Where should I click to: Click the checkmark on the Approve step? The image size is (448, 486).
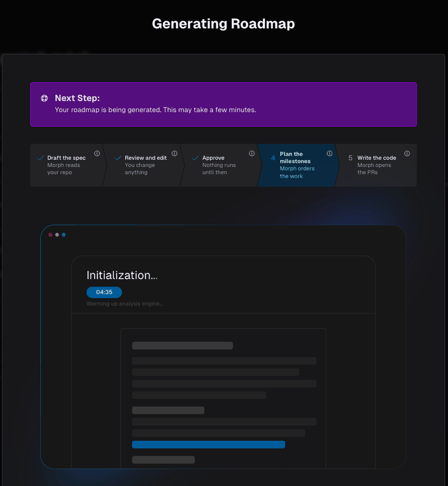[x=195, y=158]
